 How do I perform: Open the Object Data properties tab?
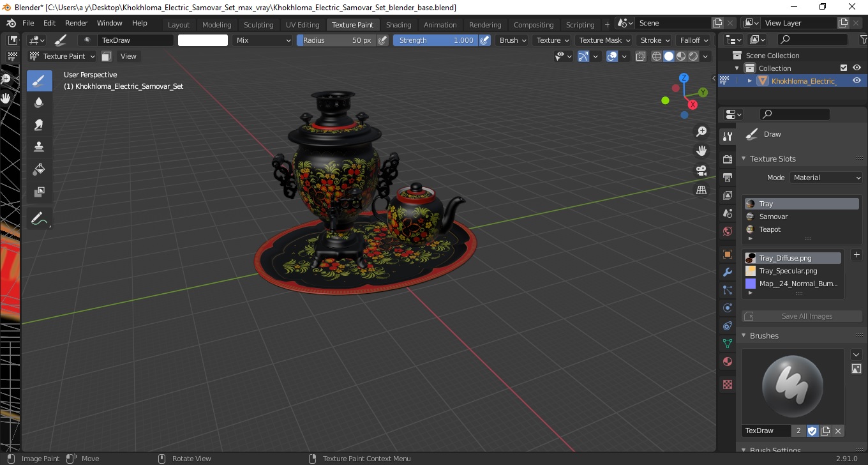coord(727,344)
